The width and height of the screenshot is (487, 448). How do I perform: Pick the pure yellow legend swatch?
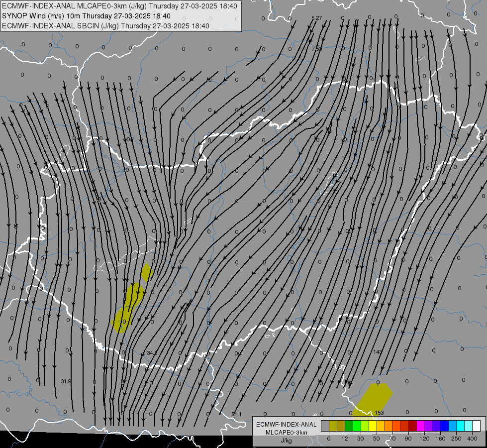[373, 426]
